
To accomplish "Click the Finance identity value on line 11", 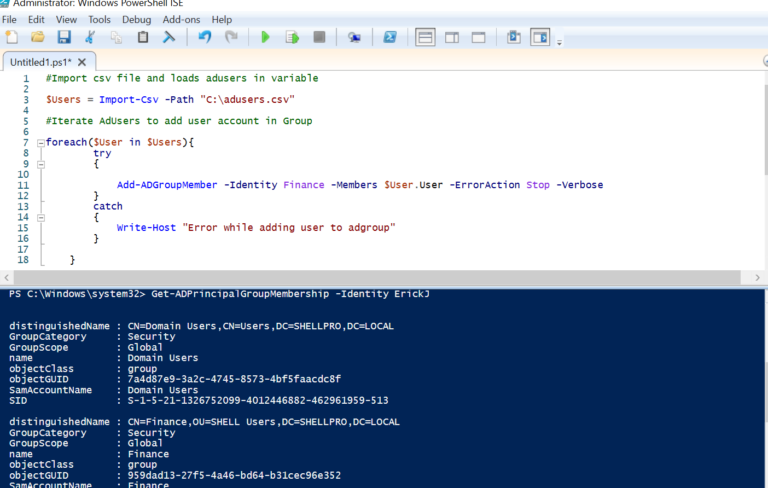I will [x=304, y=185].
